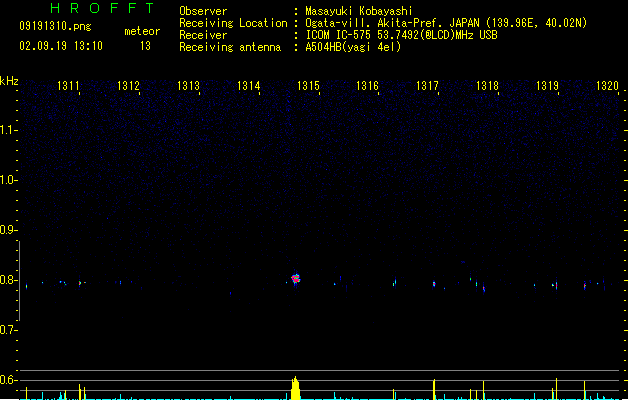Click the 1311 time axis marker
Image resolution: width=629 pixels, height=400 pixels.
68,86
